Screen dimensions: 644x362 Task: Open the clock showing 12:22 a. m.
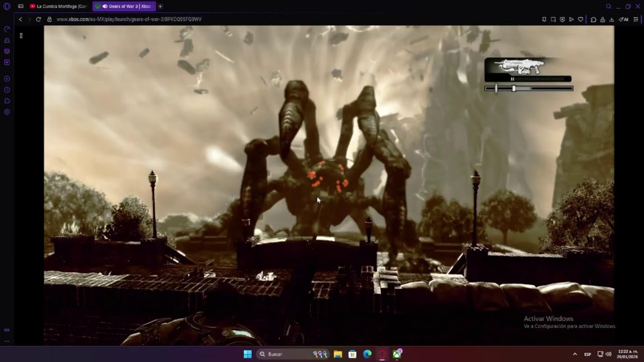[628, 354]
